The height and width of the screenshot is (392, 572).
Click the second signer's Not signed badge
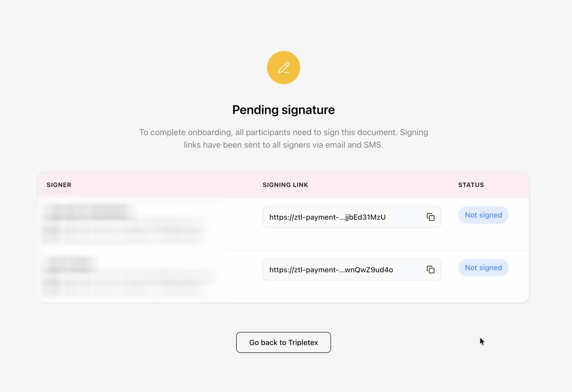483,267
